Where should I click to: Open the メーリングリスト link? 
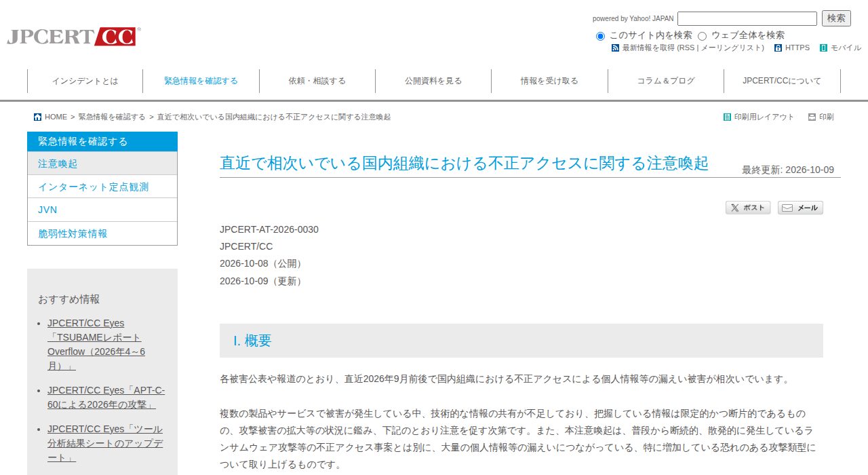coord(731,48)
